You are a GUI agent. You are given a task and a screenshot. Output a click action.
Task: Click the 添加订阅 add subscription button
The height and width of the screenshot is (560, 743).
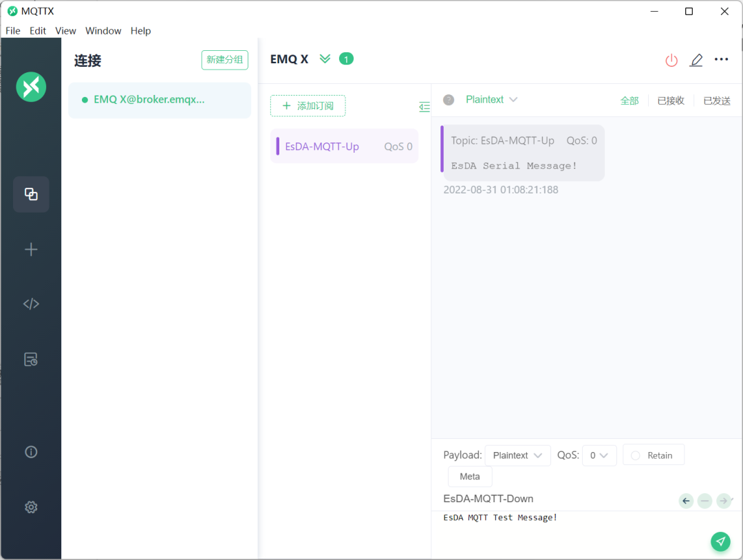(308, 106)
